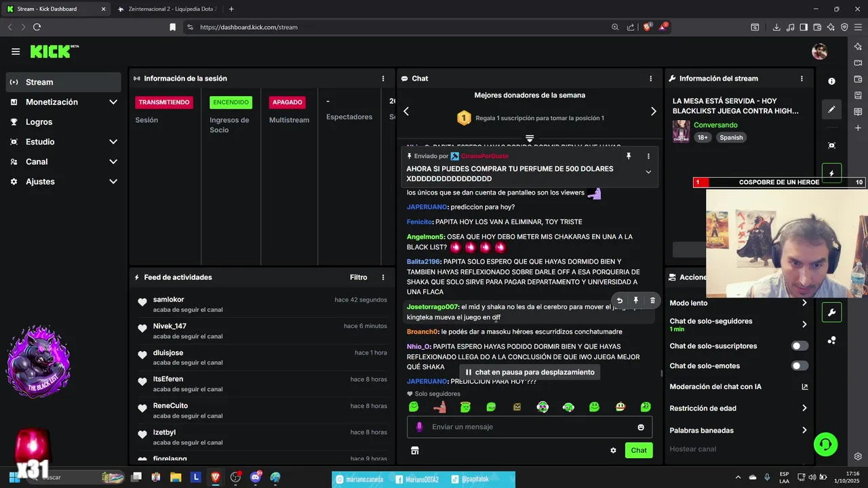Open the emoji picker in message box
Viewport: 868px width, 488px height.
click(641, 427)
